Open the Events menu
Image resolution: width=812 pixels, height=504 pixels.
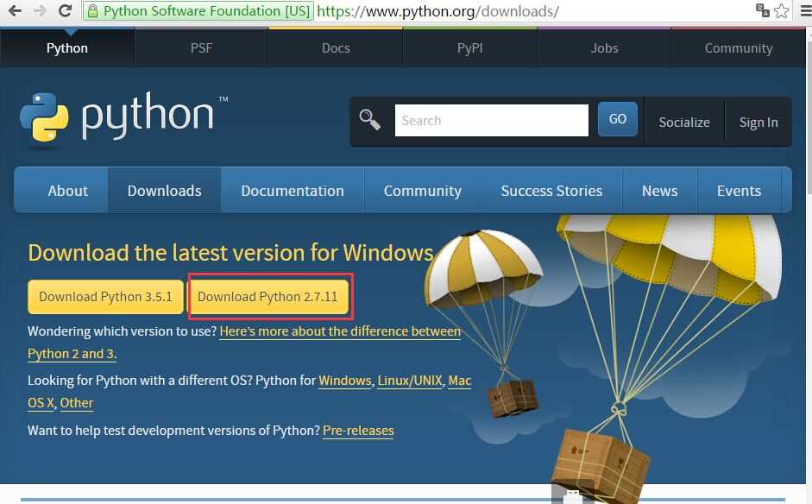click(739, 191)
